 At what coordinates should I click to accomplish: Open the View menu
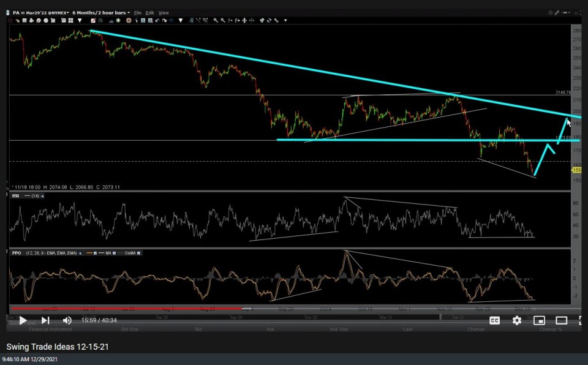pyautogui.click(x=164, y=12)
